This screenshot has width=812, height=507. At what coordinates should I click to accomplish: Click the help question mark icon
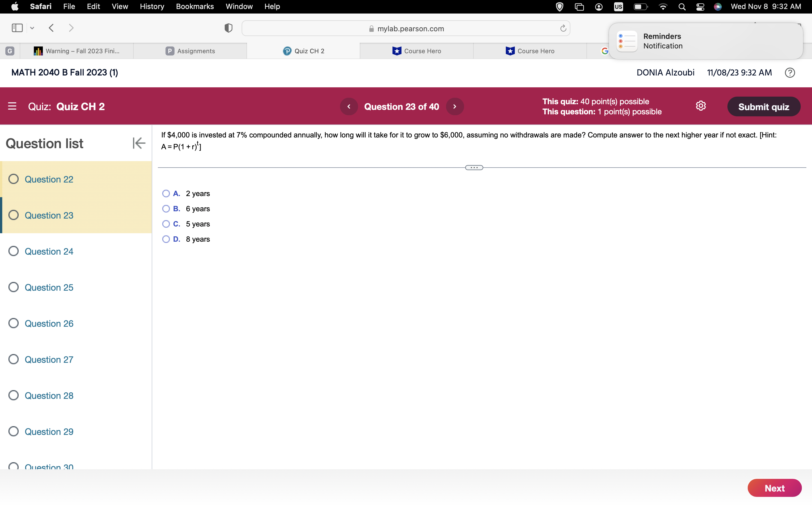(789, 73)
